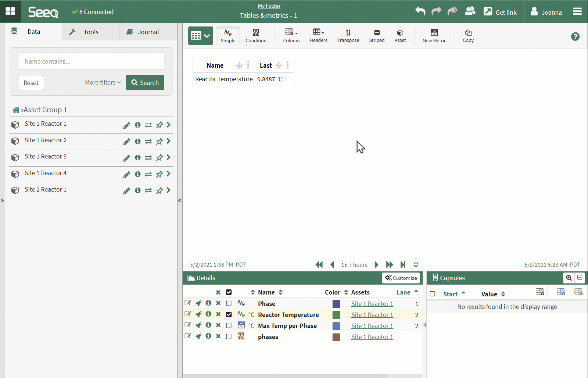
Task: Switch to Condition table mode
Action: (256, 36)
